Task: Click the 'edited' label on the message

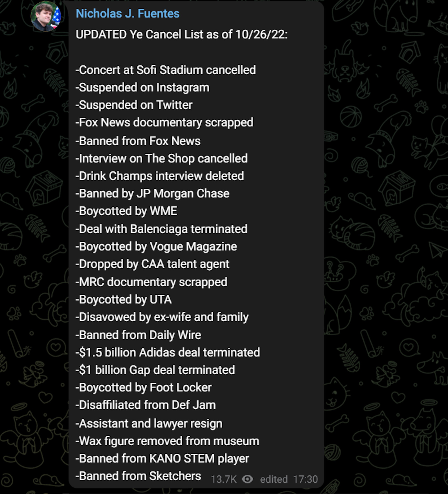Action: [x=273, y=479]
